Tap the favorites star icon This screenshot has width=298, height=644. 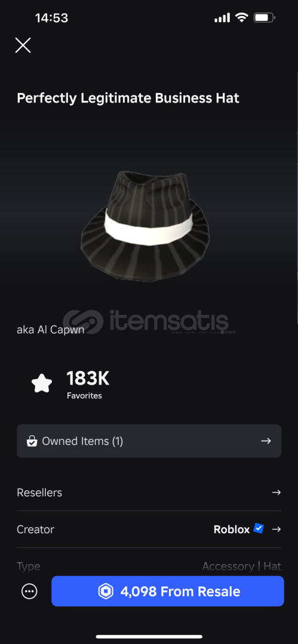42,383
